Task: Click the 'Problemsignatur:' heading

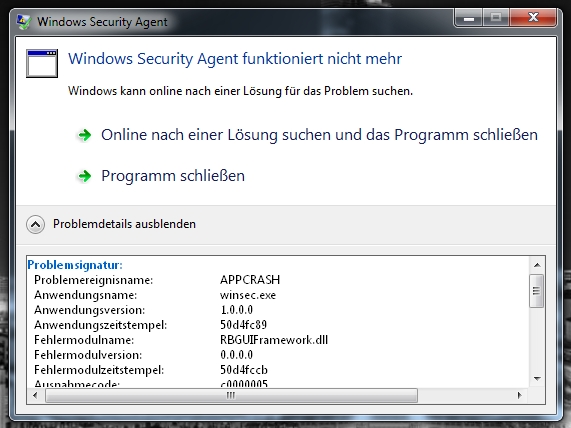Action: (x=75, y=265)
